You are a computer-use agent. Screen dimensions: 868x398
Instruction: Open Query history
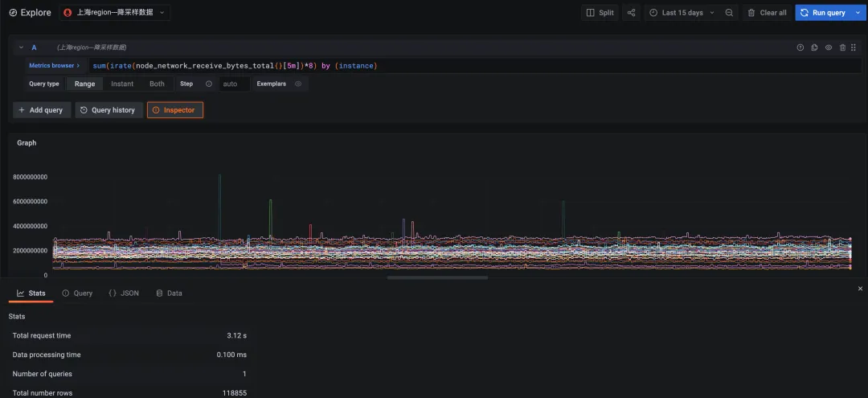tap(108, 110)
